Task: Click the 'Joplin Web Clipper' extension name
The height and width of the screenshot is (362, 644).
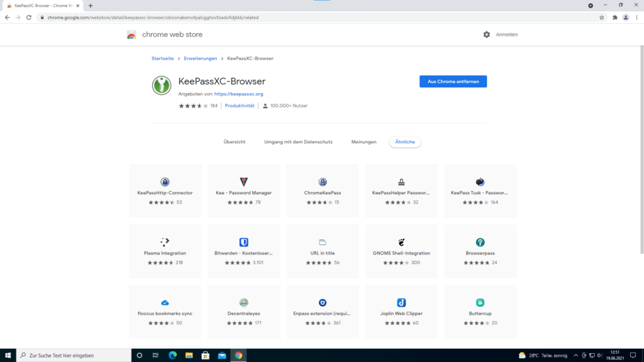Action: pos(401,314)
